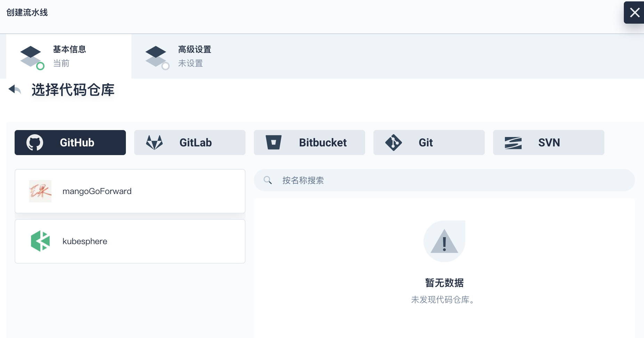Click the GitLab fox icon

coord(154,142)
